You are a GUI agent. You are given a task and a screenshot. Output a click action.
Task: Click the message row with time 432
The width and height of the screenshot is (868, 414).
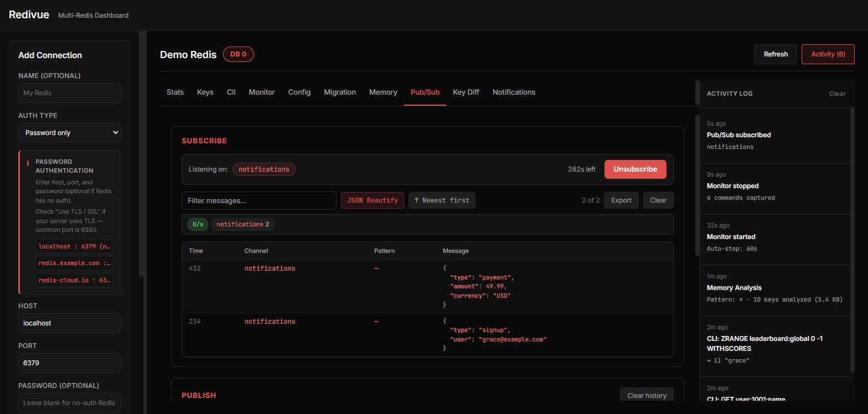(427, 286)
